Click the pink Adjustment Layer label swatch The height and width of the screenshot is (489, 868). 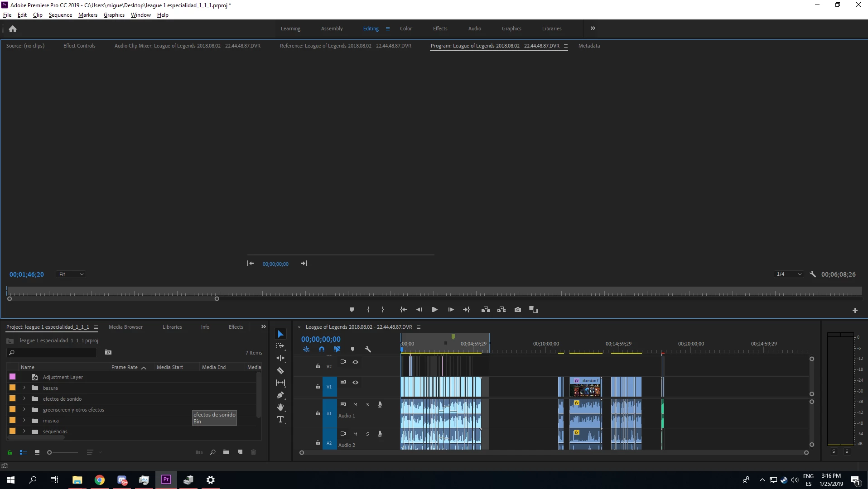pos(12,377)
